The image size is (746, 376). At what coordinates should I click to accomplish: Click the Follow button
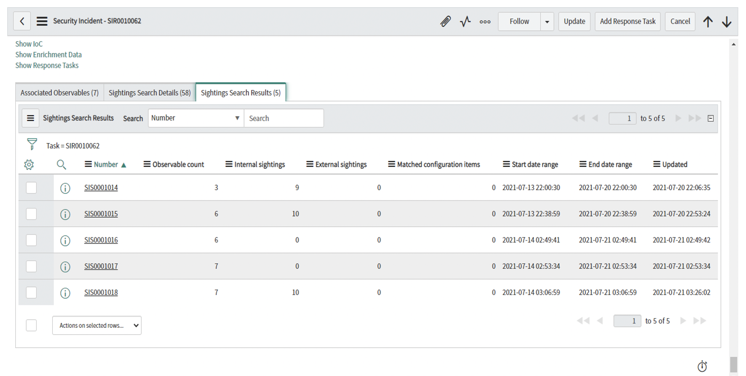pyautogui.click(x=520, y=21)
